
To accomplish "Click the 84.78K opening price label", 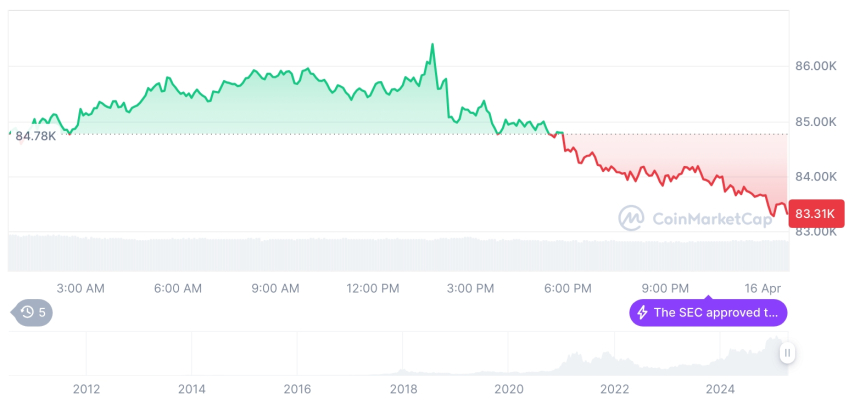I will (36, 136).
